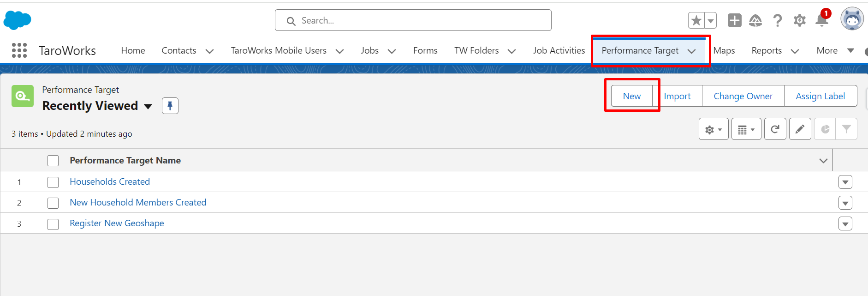Open the Setup gear icon

(x=799, y=20)
